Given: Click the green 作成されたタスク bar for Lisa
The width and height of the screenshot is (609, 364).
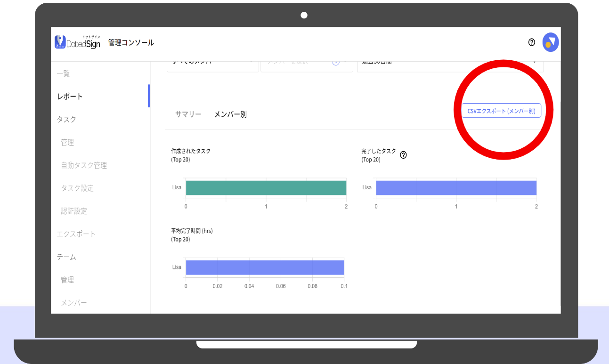Looking at the screenshot, I should [266, 188].
